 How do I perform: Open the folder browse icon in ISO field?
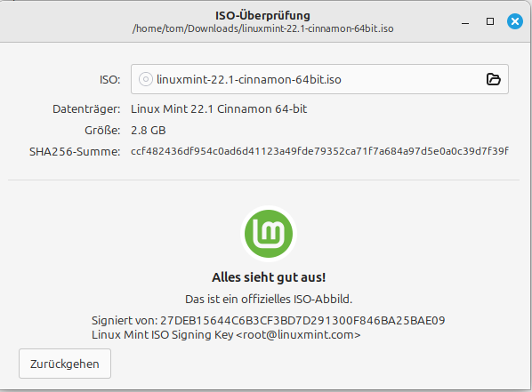click(x=494, y=79)
